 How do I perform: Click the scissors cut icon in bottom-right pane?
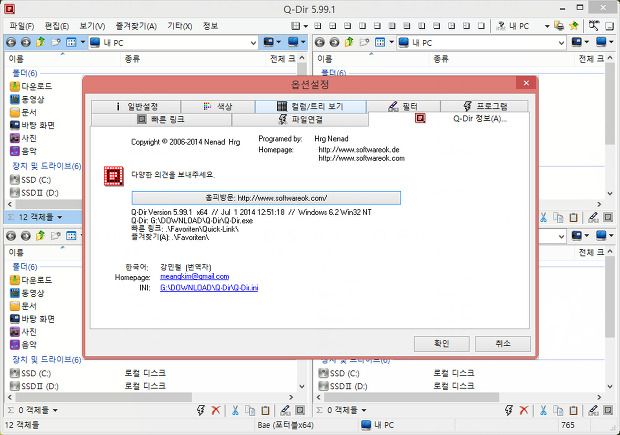(543, 410)
